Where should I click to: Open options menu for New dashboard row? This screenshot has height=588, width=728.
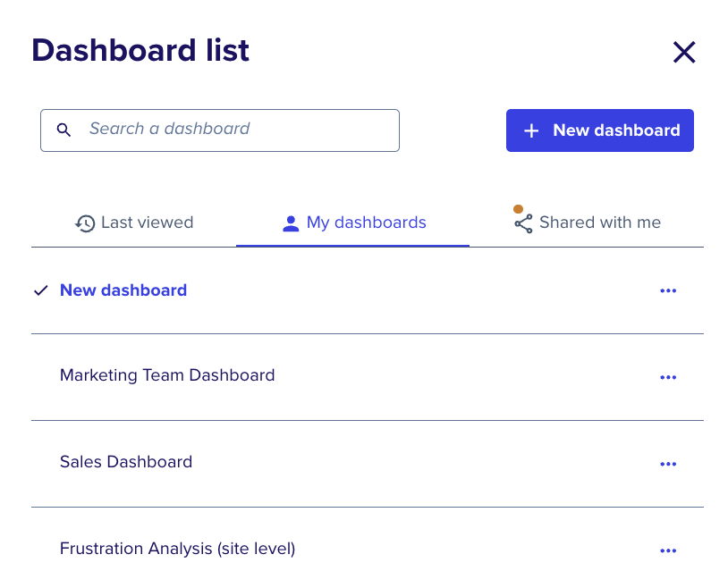668,290
